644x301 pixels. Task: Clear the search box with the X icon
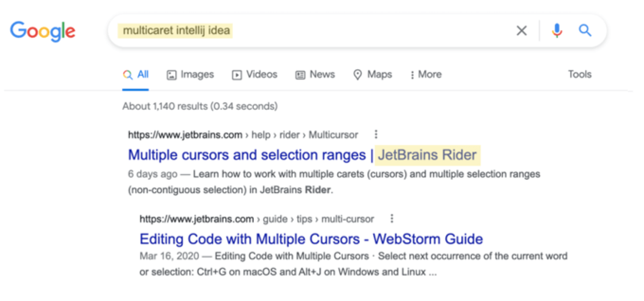coord(521,31)
